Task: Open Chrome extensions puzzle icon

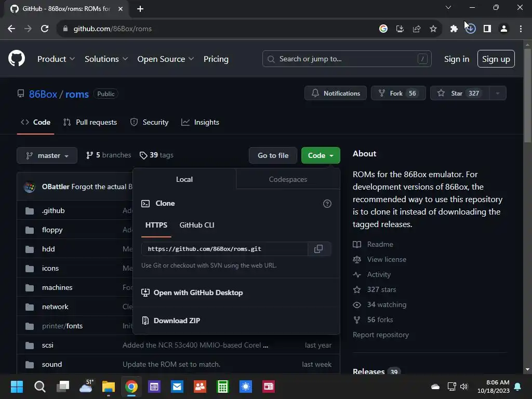Action: pyautogui.click(x=454, y=29)
